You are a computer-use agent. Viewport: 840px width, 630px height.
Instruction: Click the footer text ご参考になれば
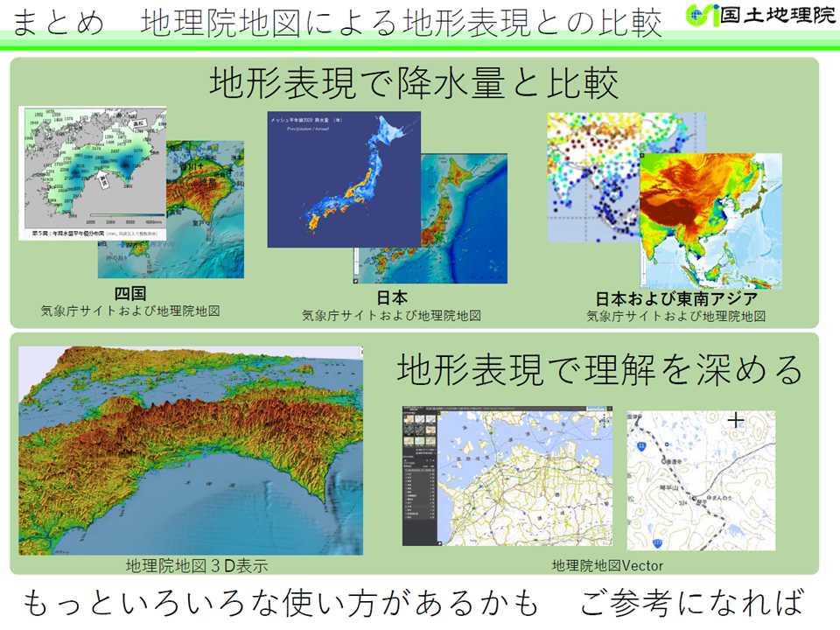click(691, 603)
